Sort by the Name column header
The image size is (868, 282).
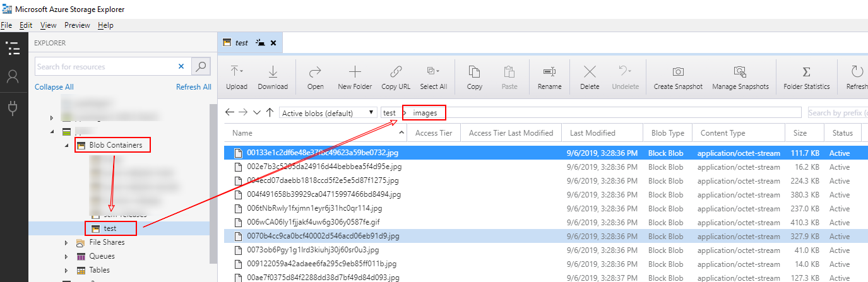[316, 133]
